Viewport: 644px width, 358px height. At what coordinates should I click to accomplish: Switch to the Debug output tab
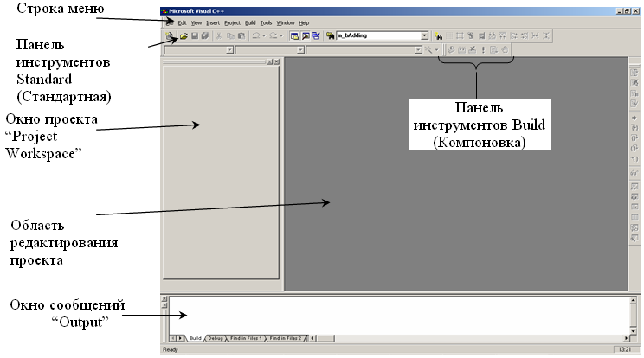[216, 338]
